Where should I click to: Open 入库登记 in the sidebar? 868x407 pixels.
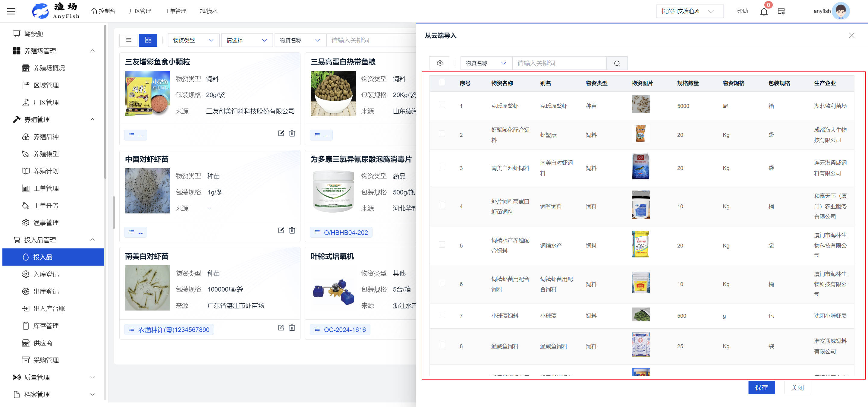tap(46, 274)
